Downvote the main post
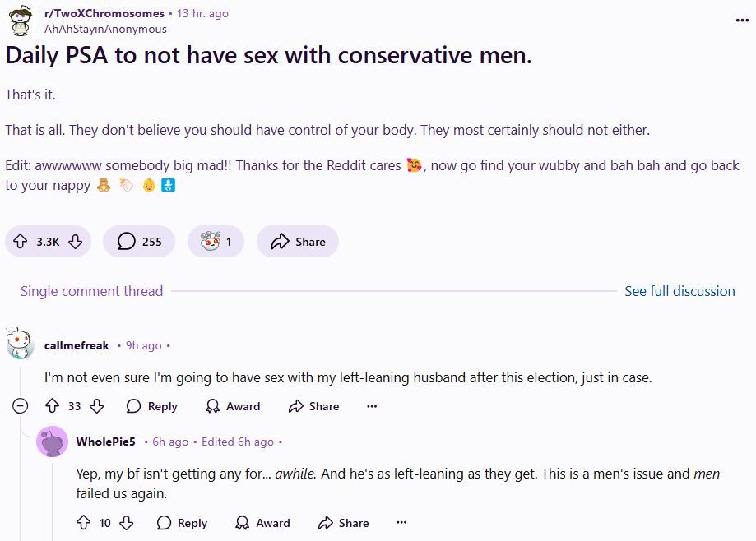Viewport: 756px width, 541px height. (x=75, y=242)
